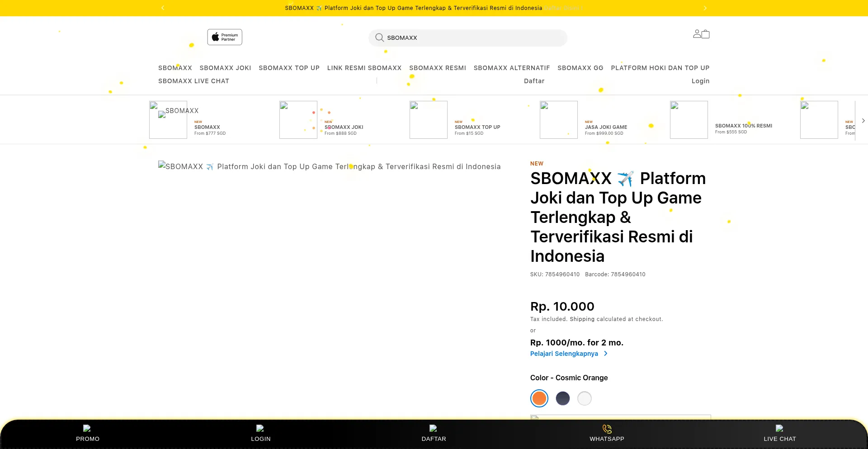Open the SBOMAXX menu item
This screenshot has width=868, height=449.
coord(175,68)
